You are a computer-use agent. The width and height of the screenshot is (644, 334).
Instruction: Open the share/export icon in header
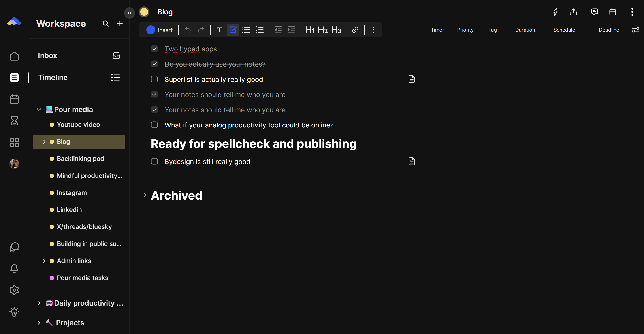(573, 12)
